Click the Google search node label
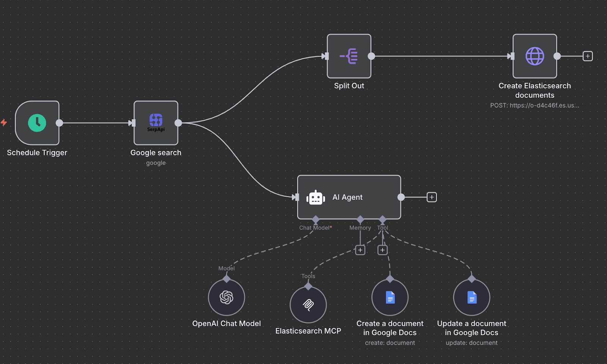The image size is (607, 364). tap(156, 153)
